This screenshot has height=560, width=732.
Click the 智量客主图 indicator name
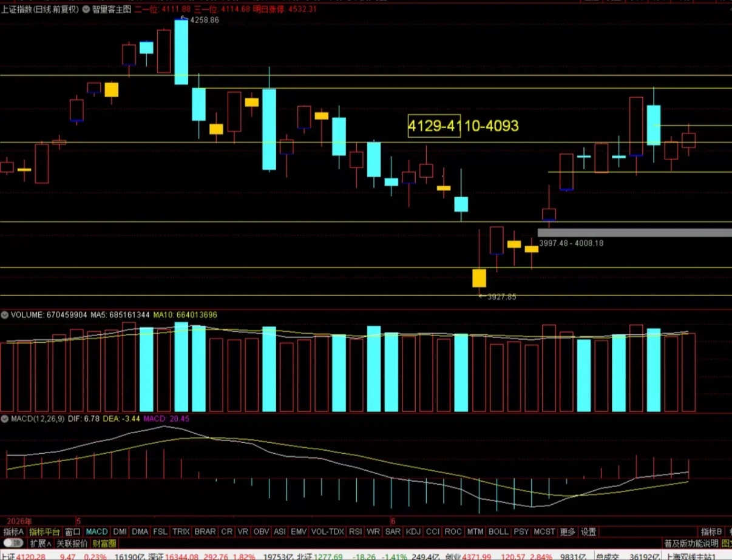(111, 10)
